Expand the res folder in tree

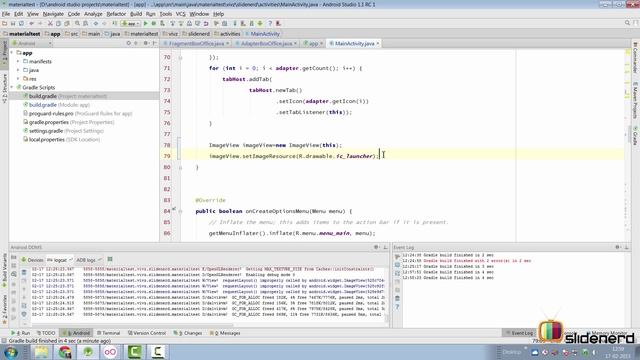point(18,78)
